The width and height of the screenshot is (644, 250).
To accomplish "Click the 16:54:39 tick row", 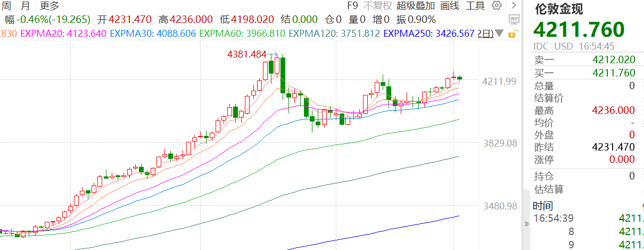I will click(588, 218).
